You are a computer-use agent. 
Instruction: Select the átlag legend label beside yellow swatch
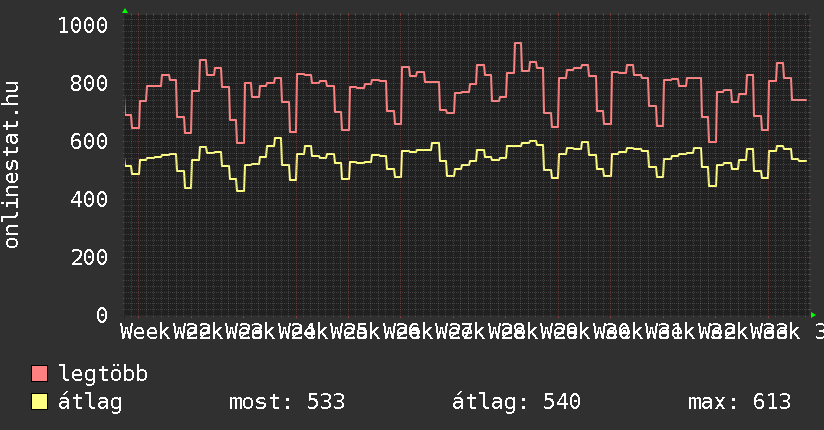point(90,402)
